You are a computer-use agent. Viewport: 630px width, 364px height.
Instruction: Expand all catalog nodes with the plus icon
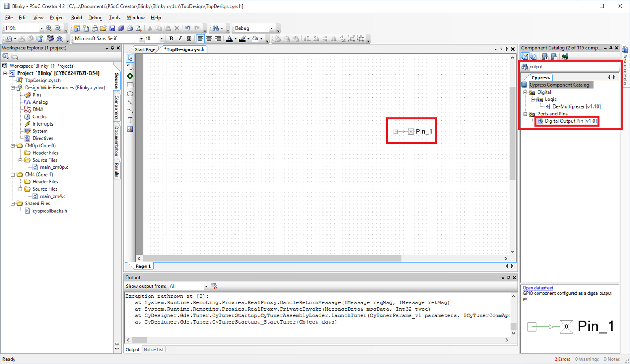coord(545,57)
